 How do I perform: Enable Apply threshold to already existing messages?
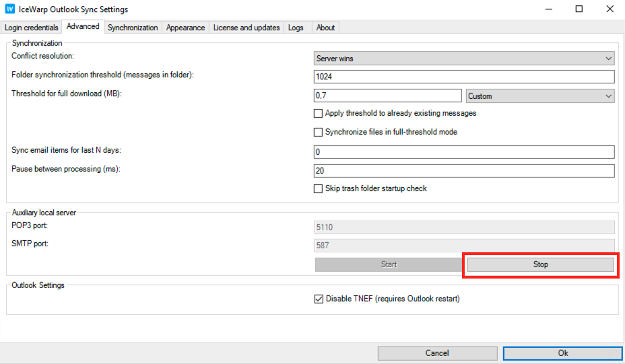[x=318, y=114]
